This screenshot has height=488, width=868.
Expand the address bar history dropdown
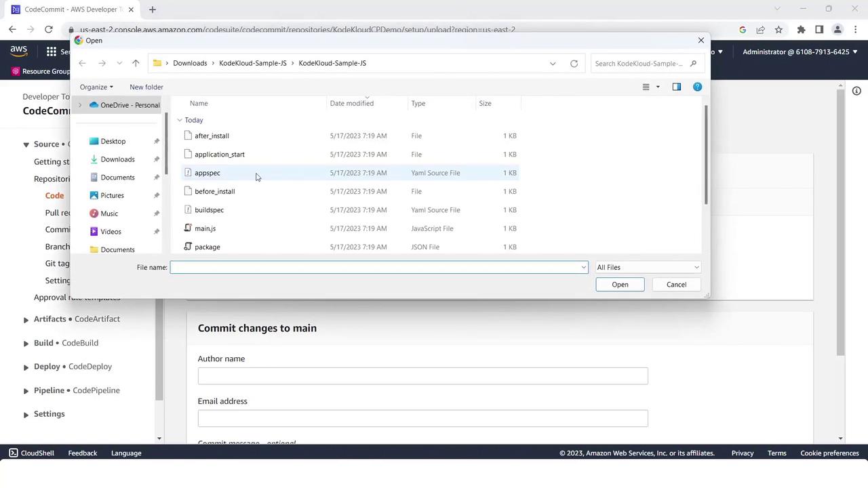(x=553, y=63)
